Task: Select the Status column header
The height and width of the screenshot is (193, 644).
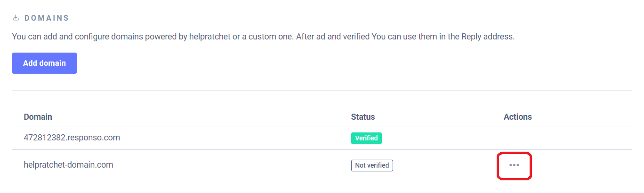Action: [362, 116]
